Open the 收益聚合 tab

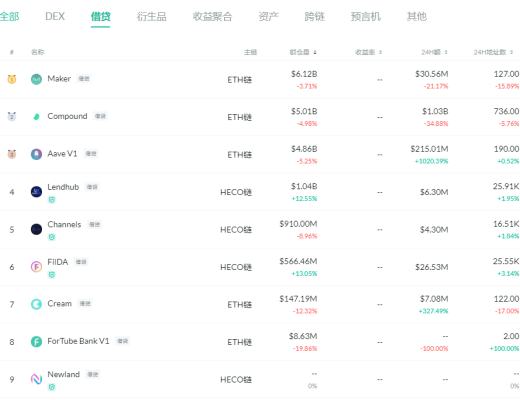[x=212, y=16]
